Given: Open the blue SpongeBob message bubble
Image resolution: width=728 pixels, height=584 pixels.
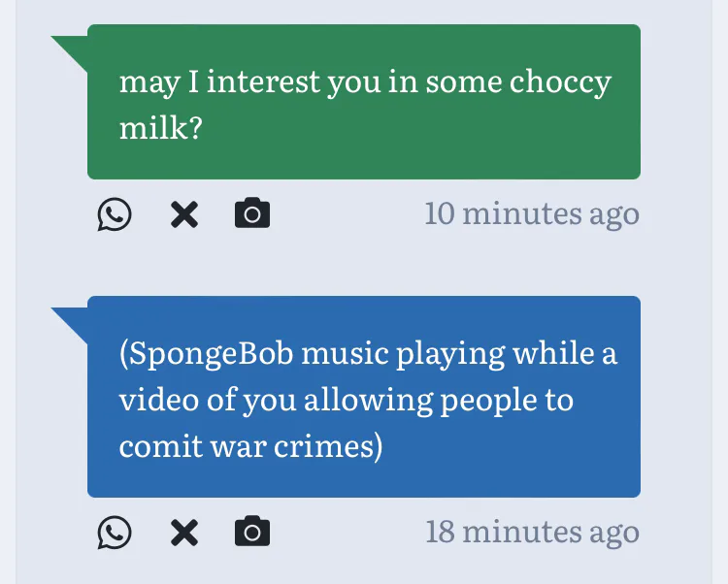Looking at the screenshot, I should click(364, 397).
